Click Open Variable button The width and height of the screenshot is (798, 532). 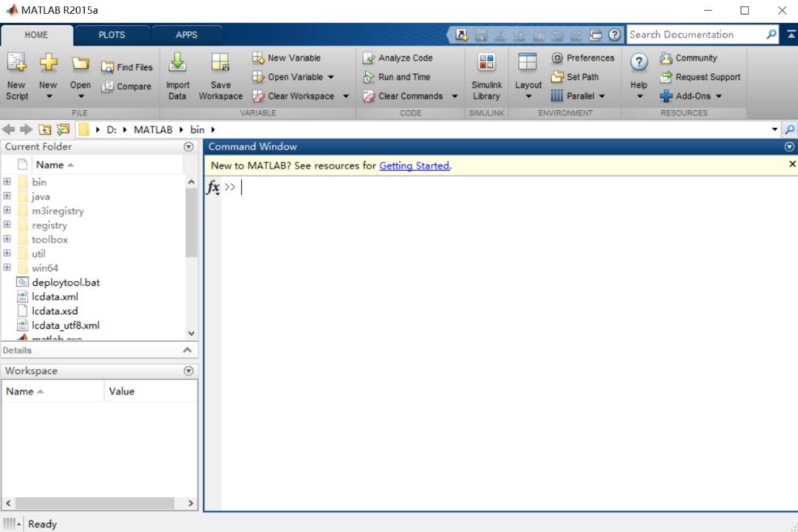tap(288, 77)
